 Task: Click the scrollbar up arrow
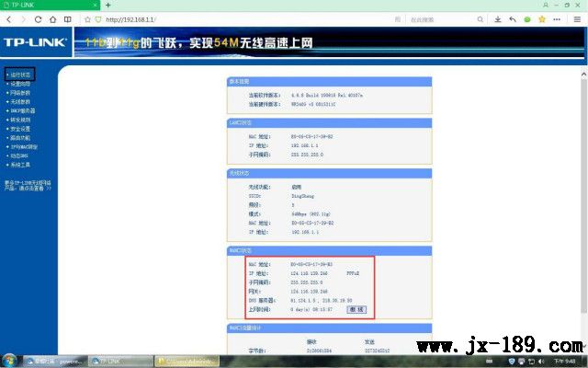coord(583,75)
